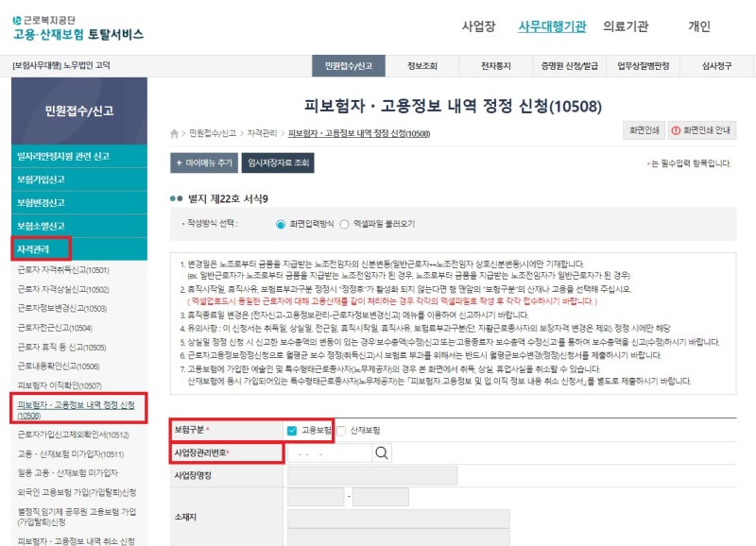Click 자격관리 in the breadcrumb
This screenshot has height=546, width=756.
[262, 133]
